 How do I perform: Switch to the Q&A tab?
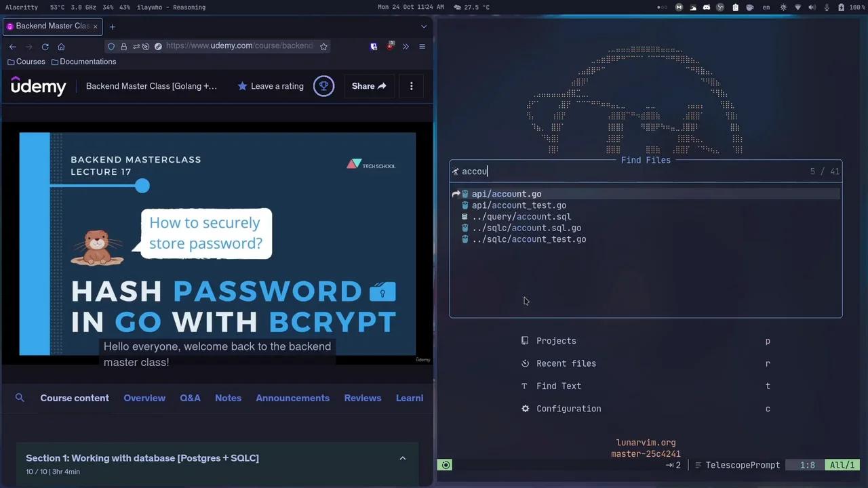click(x=190, y=398)
